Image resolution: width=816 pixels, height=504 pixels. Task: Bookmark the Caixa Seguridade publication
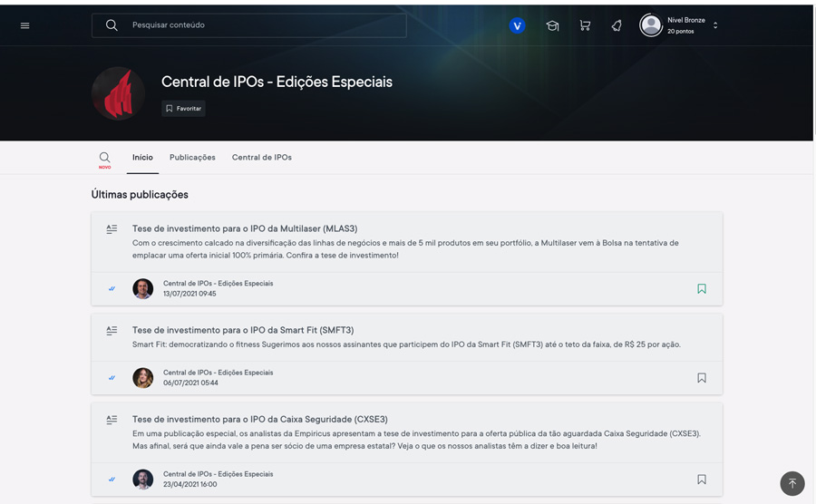coord(701,480)
